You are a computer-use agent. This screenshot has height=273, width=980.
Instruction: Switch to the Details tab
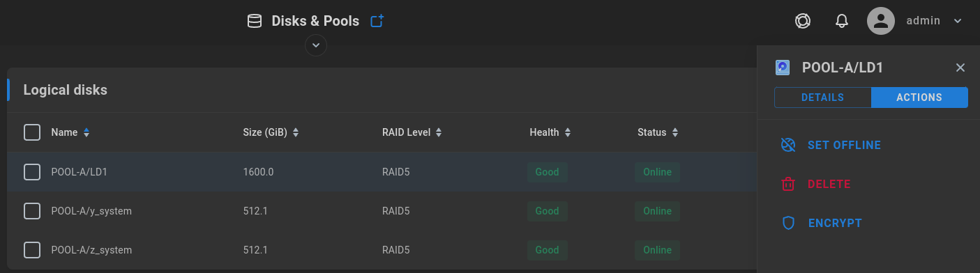822,97
